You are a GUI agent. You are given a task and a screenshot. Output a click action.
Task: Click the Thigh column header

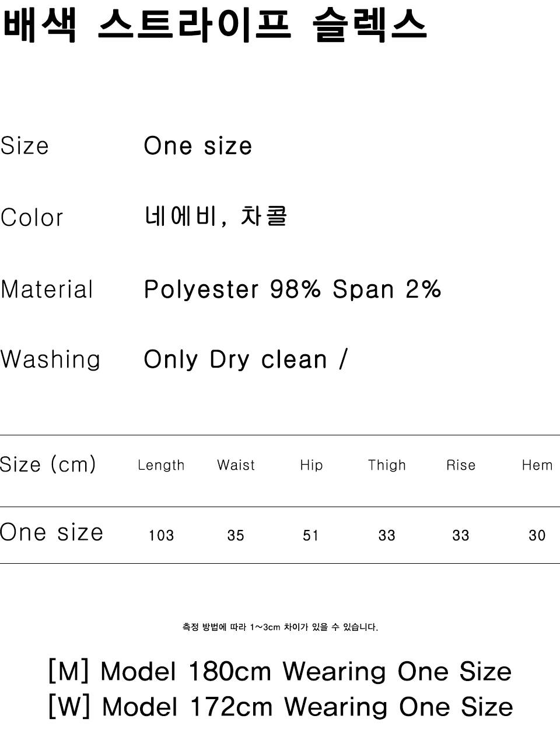pos(386,465)
